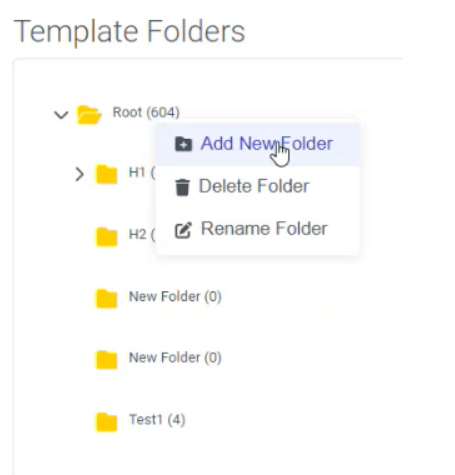Select the Root (604) tree label

tap(146, 112)
